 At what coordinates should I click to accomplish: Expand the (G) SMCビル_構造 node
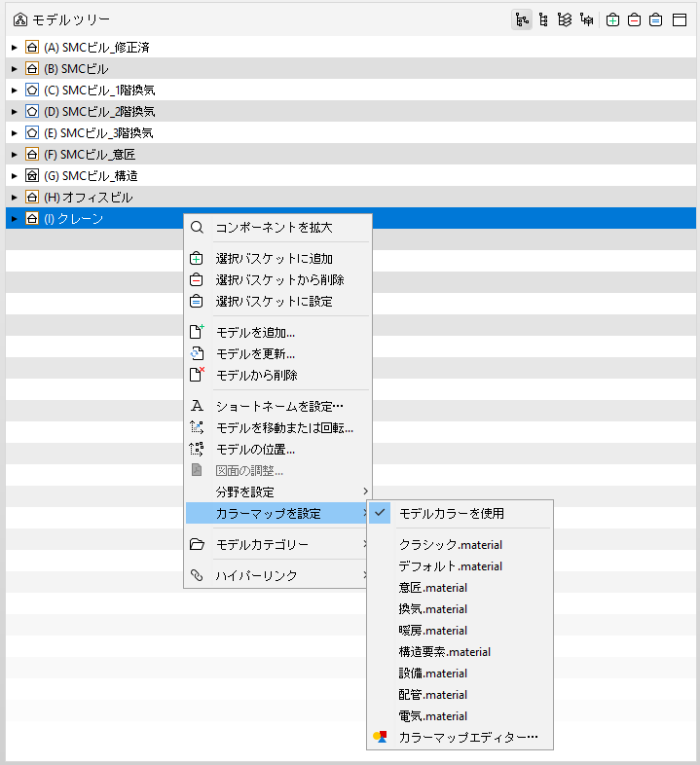(15, 175)
